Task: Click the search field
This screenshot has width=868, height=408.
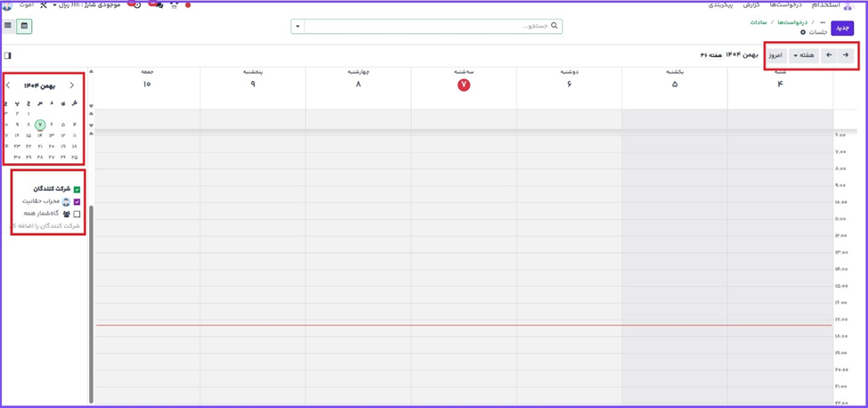Action: point(427,26)
